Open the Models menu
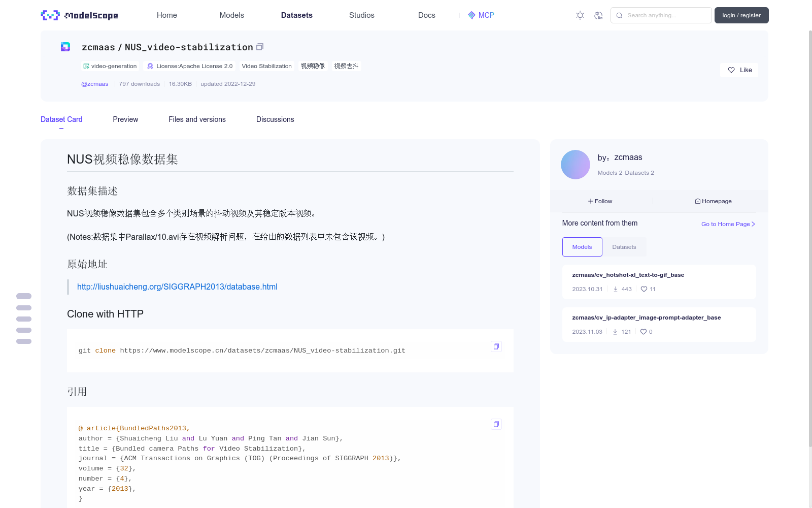 232,15
